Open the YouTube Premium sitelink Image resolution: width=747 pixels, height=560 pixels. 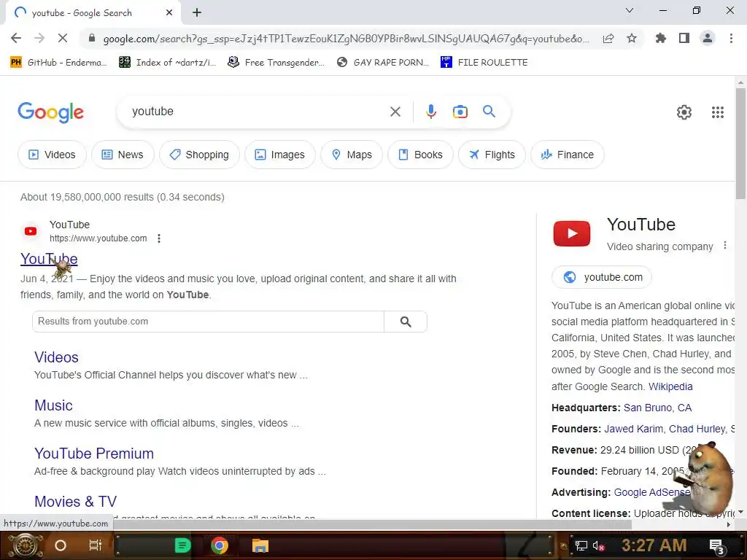94,454
